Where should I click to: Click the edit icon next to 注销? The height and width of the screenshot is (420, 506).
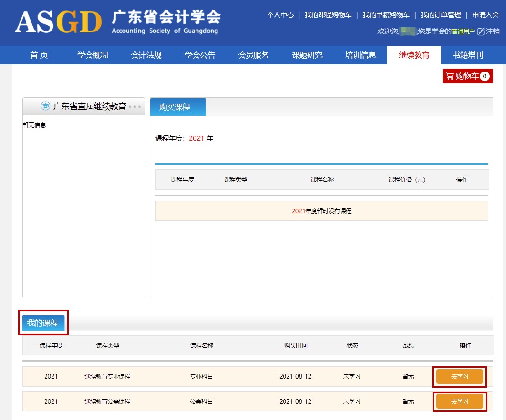pyautogui.click(x=481, y=31)
